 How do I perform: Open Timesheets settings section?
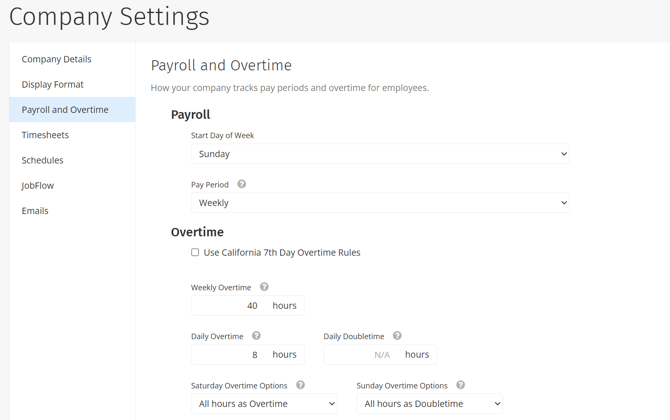(x=46, y=135)
